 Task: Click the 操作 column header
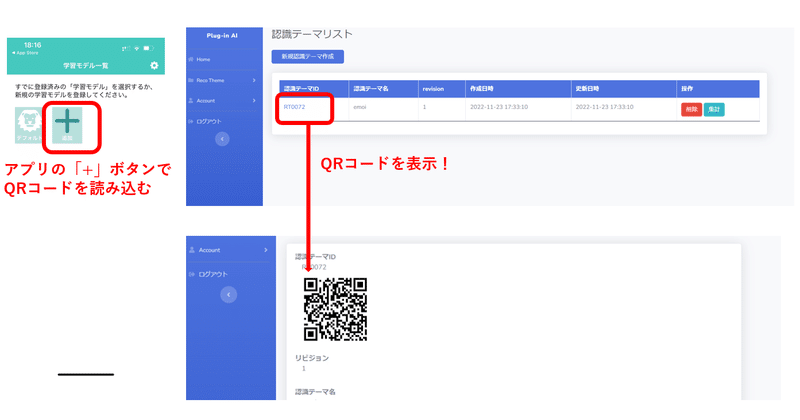pyautogui.click(x=718, y=89)
